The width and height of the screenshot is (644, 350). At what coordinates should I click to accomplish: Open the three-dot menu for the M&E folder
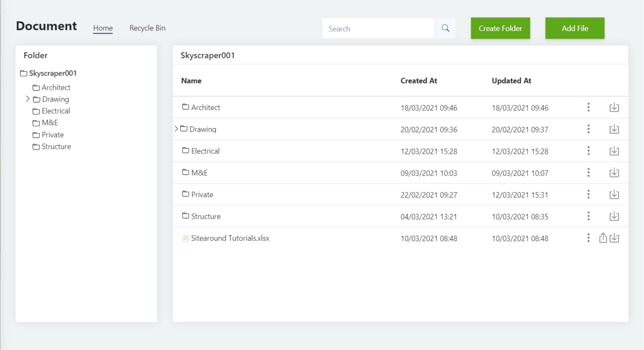[x=588, y=173]
